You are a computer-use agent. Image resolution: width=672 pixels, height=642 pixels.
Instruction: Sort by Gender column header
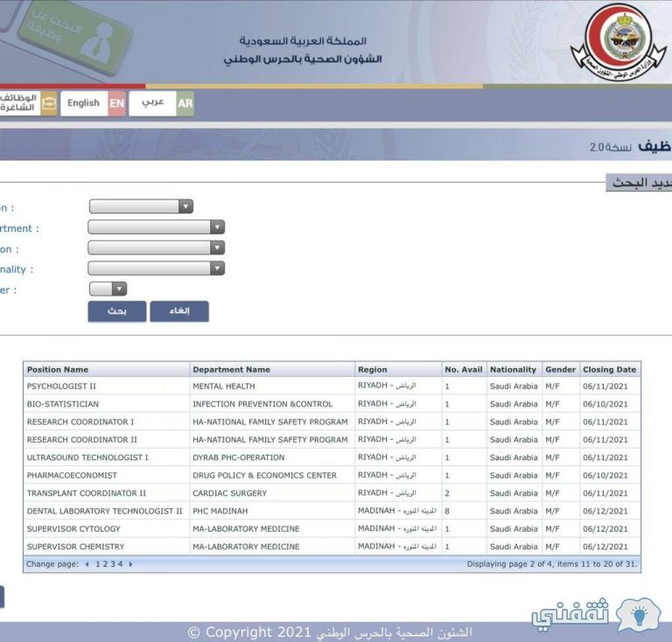pos(560,370)
